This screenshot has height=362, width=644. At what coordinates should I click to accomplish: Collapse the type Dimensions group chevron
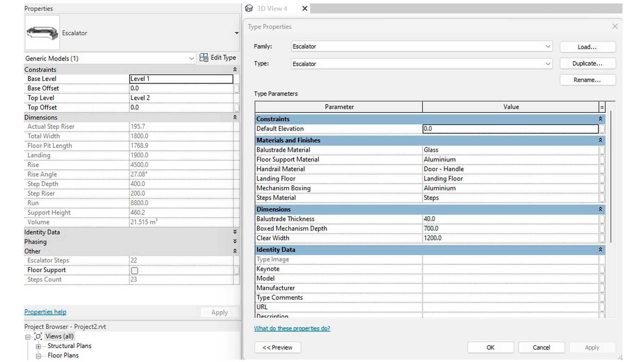point(600,209)
